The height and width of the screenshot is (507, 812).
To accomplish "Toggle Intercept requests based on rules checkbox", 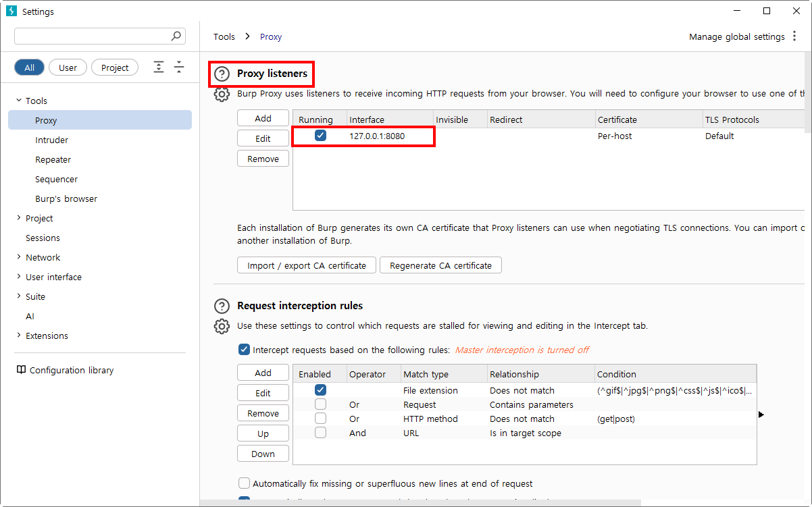I will pyautogui.click(x=245, y=350).
